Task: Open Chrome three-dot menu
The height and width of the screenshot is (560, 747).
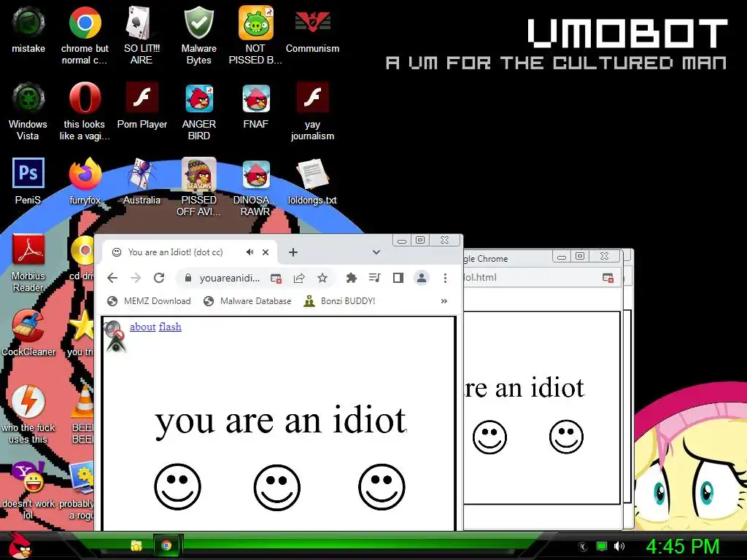Action: 445,278
